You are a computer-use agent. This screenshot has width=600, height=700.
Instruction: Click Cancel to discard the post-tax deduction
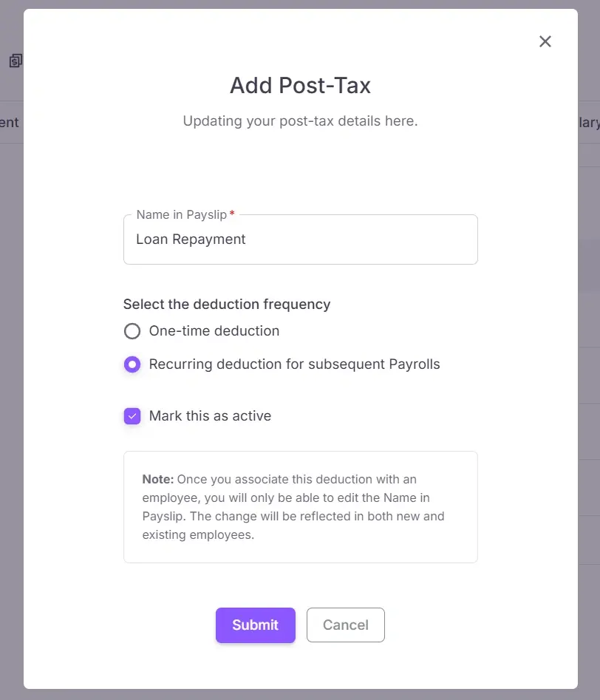[x=345, y=625]
